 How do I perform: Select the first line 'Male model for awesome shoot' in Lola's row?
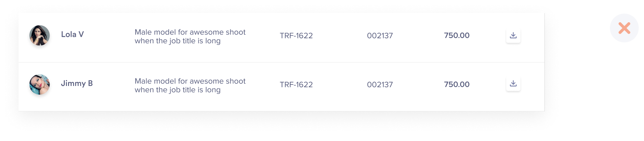[190, 32]
